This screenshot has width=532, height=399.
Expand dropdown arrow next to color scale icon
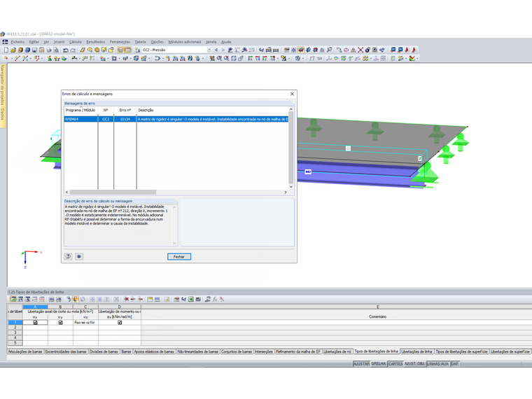point(417,58)
